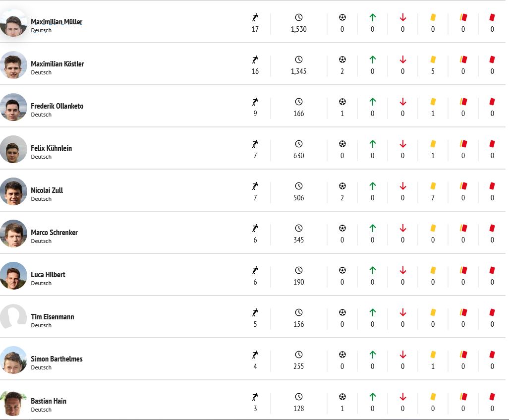Image resolution: width=509 pixels, height=420 pixels.
Task: Click the yellow card icon in Nicolai Zull's row
Action: tap(433, 186)
